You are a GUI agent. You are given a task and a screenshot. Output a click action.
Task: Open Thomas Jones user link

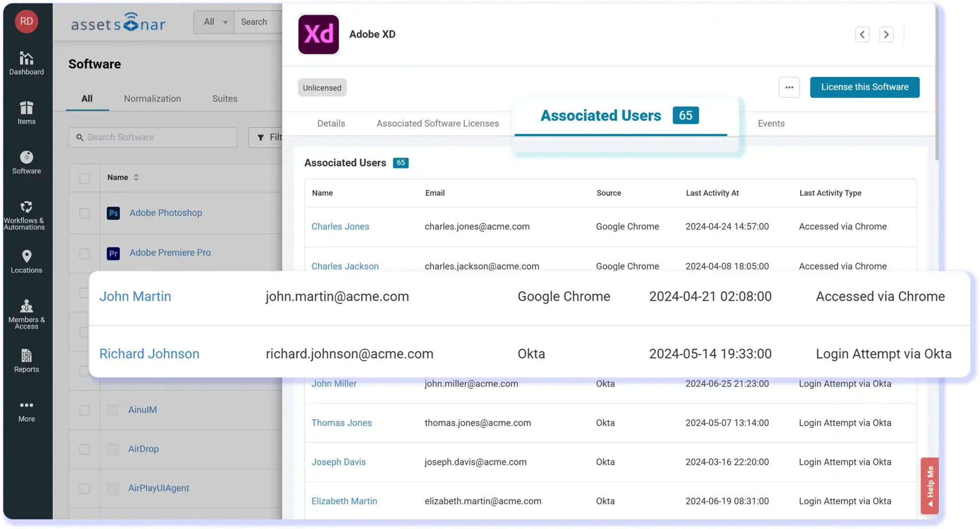pos(342,423)
